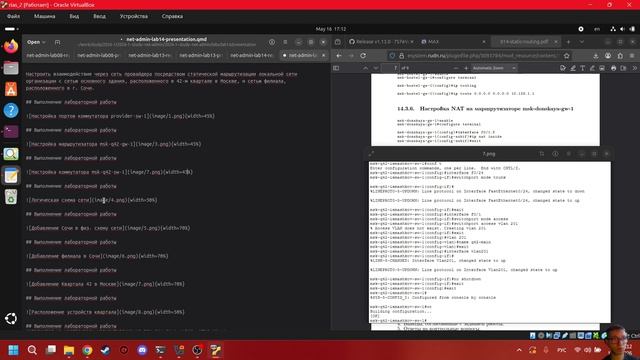Image resolution: width=640 pixels, height=360 pixels.
Task: Open VirtualBox Справка menu
Action: tap(172, 16)
